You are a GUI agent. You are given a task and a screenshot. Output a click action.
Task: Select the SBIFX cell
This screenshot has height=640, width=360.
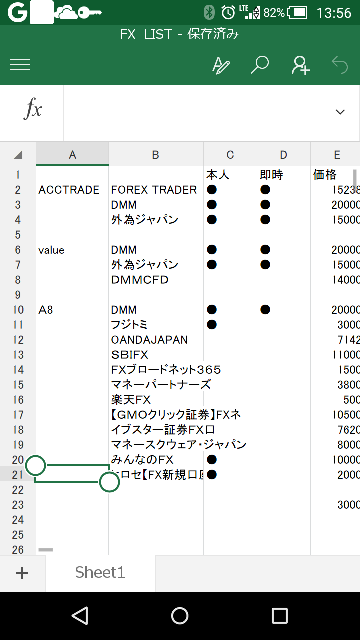pos(156,355)
